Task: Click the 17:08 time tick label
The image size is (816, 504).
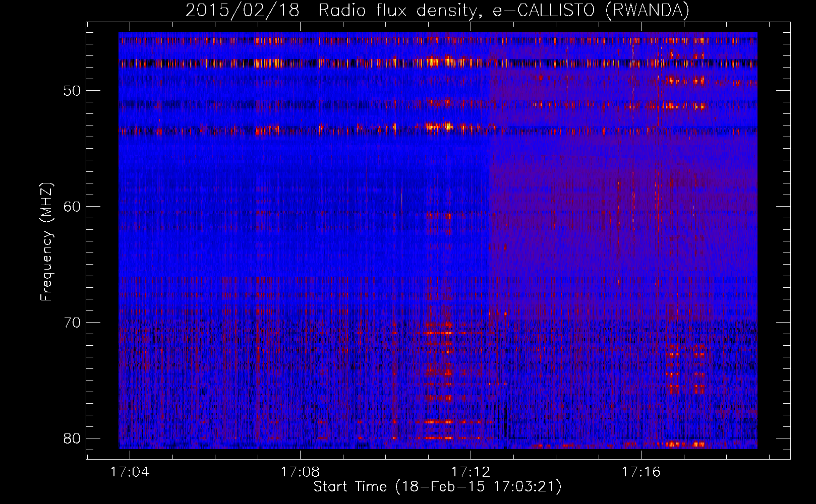Action: coord(301,472)
